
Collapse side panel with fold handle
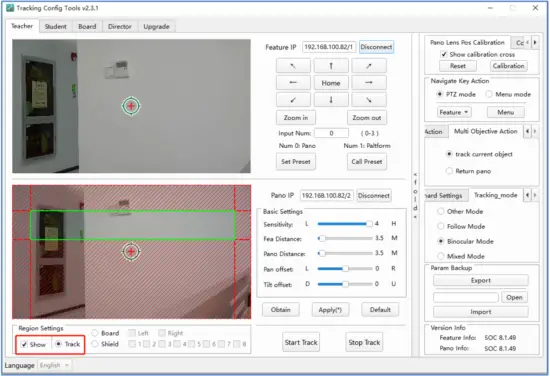pyautogui.click(x=415, y=195)
